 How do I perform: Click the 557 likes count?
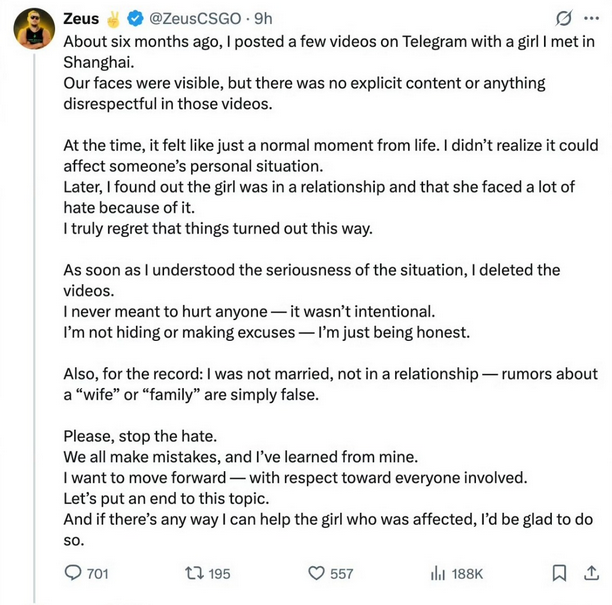point(342,574)
